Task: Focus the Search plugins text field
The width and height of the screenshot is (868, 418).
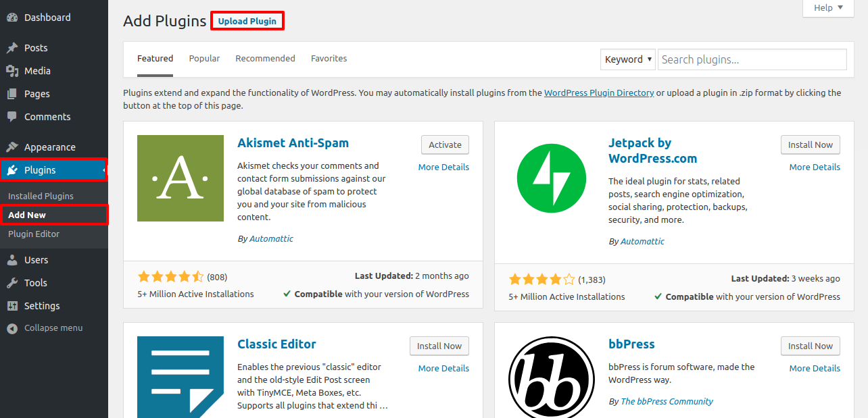Action: tap(752, 59)
